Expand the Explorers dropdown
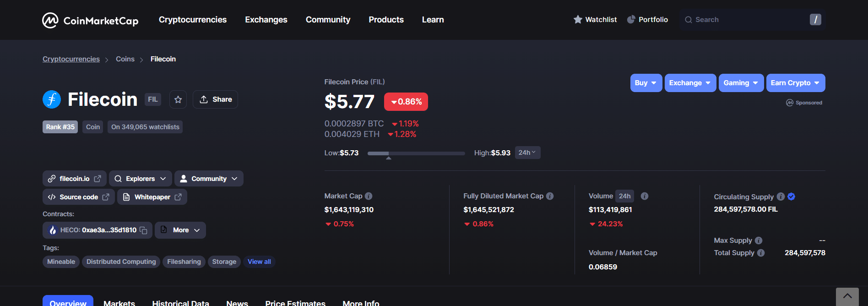Viewport: 868px width, 306px height. tap(141, 179)
